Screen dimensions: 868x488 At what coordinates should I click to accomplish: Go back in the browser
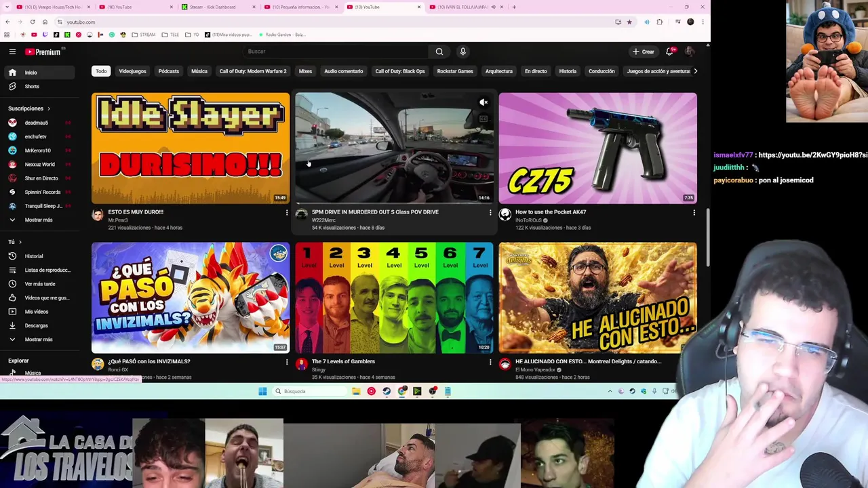7,22
